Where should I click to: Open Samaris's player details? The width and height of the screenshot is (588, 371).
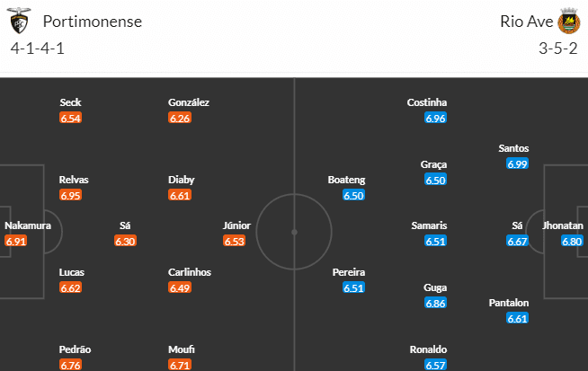pyautogui.click(x=429, y=225)
